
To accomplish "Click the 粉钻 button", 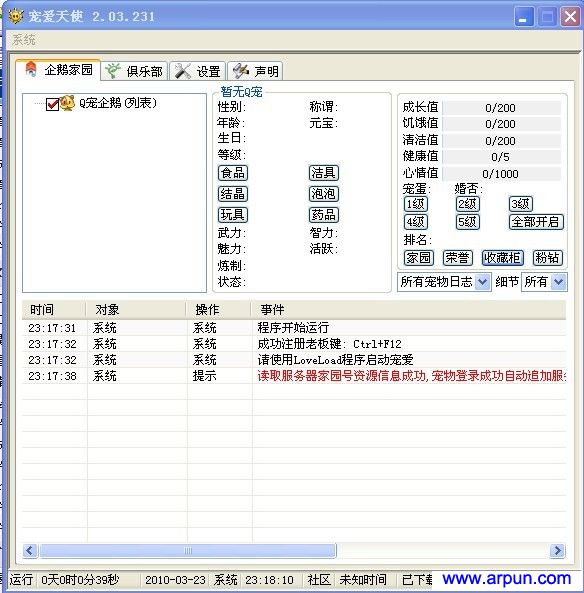I will 547,258.
